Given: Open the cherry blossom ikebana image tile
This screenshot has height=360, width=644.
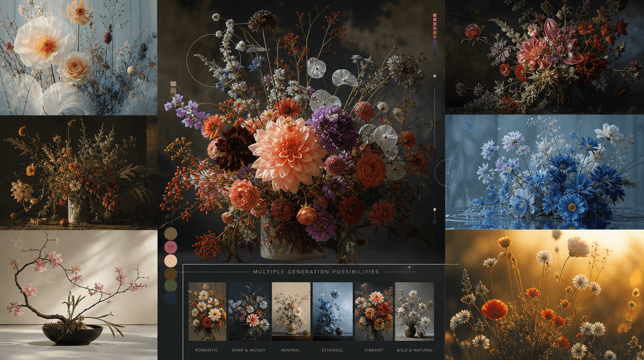Looking at the screenshot, I should pos(79,295).
